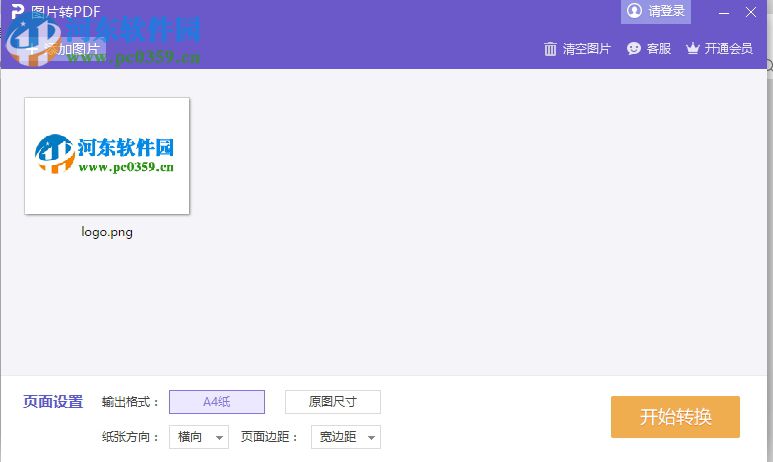Close the 图片转PDF window
This screenshot has width=773, height=462.
(751, 12)
